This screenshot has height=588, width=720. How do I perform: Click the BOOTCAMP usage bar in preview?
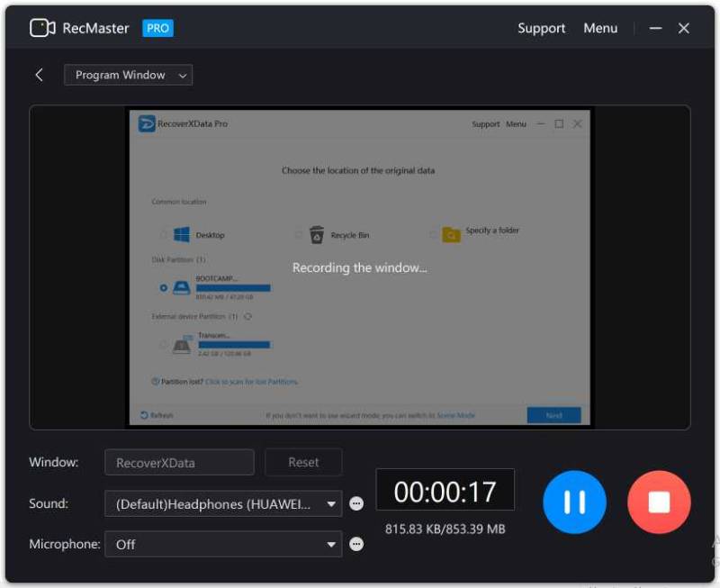tap(233, 288)
